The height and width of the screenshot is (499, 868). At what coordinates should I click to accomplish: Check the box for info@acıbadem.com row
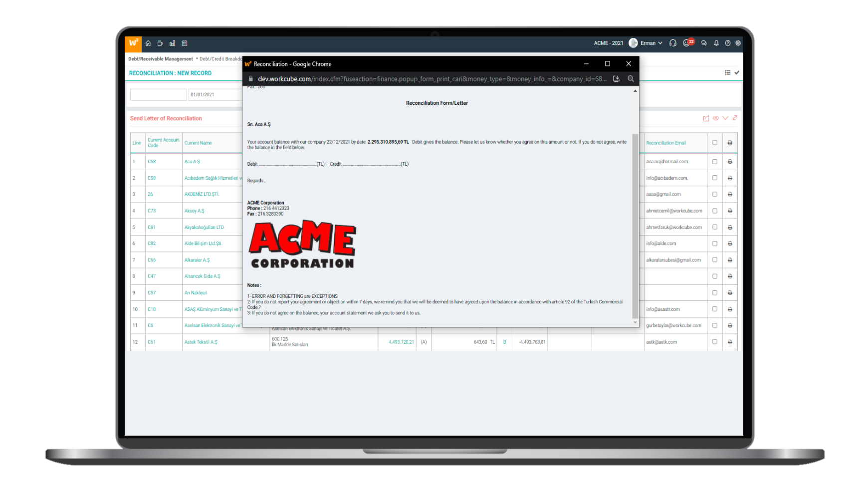pyautogui.click(x=715, y=178)
